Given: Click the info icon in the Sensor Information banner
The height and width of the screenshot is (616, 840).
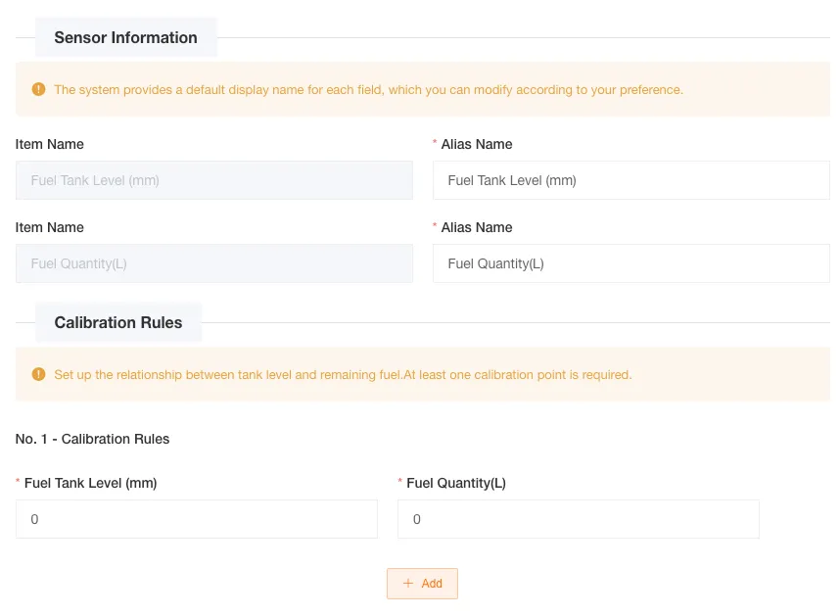Looking at the screenshot, I should (x=38, y=89).
